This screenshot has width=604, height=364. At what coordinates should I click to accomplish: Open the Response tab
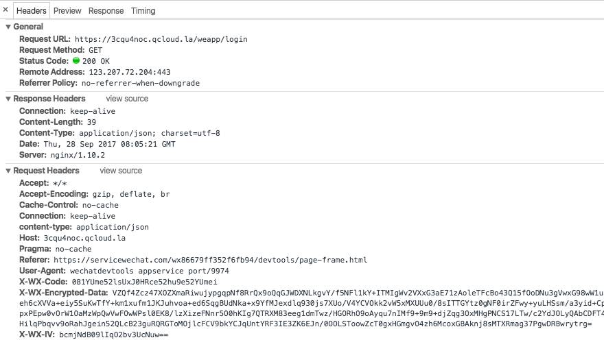pyautogui.click(x=106, y=11)
